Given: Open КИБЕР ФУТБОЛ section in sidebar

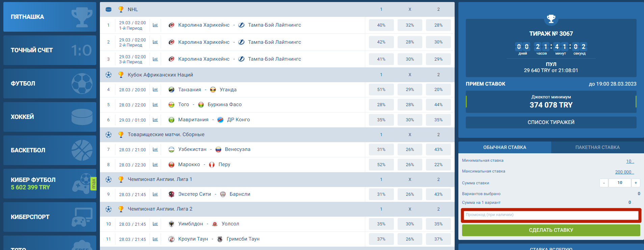Looking at the screenshot, I should point(50,184).
